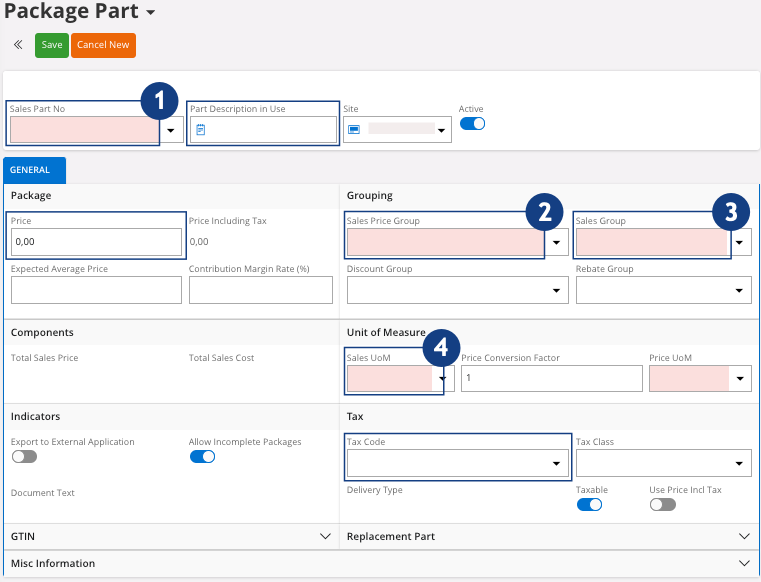
Task: Click the Price input field
Action: pos(96,242)
